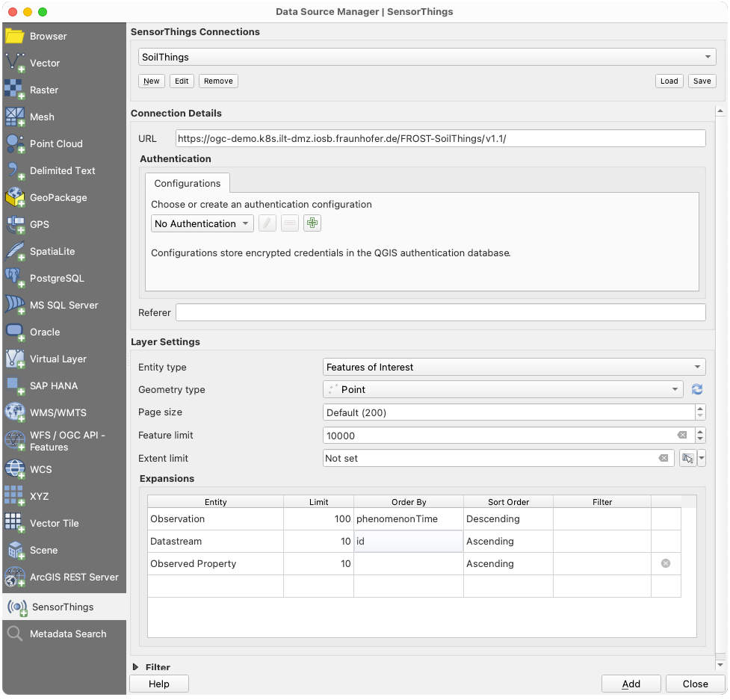The height and width of the screenshot is (700, 730).
Task: Switch to the Configurations tab
Action: [187, 183]
